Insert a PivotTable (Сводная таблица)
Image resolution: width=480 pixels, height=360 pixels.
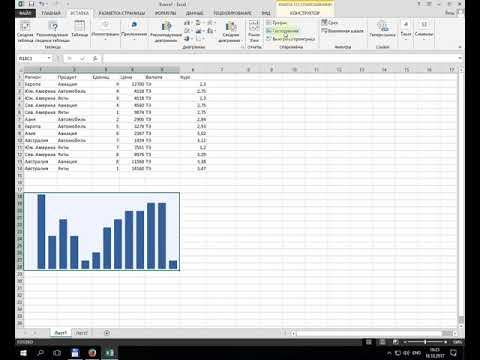pyautogui.click(x=25, y=31)
